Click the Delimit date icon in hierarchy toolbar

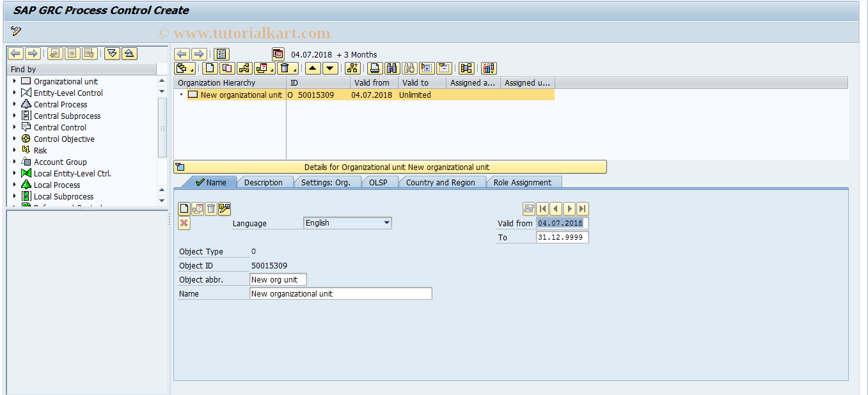pos(264,68)
